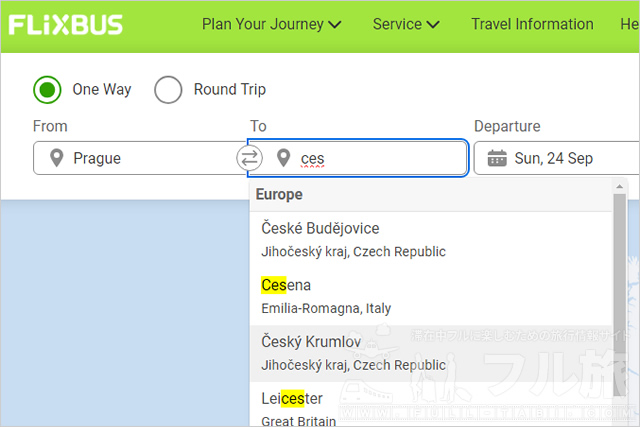Click the suggestion list scrollbar thumb
640x427 pixels.
[620, 294]
